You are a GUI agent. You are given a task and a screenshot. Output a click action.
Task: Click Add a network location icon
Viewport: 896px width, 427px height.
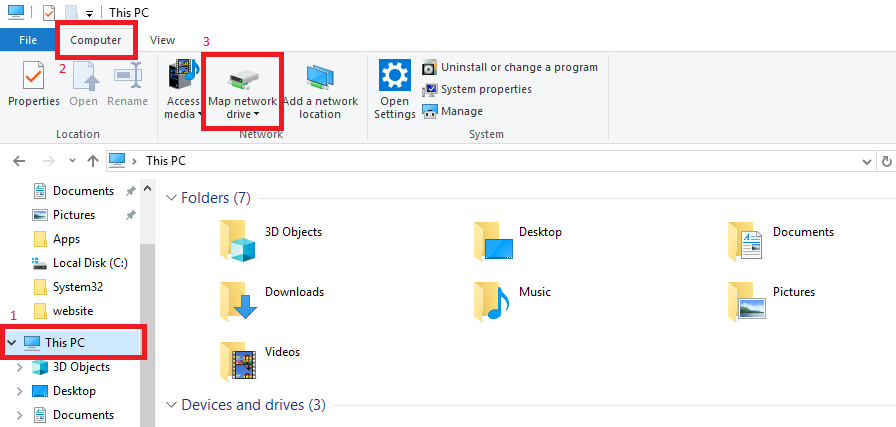(320, 76)
